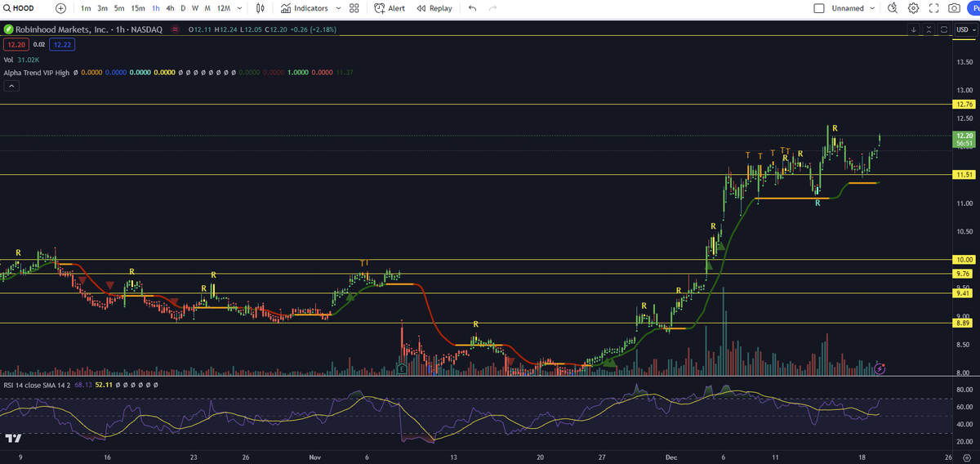980x464 pixels.
Task: Switch chart to the 15m interval
Action: click(x=138, y=8)
